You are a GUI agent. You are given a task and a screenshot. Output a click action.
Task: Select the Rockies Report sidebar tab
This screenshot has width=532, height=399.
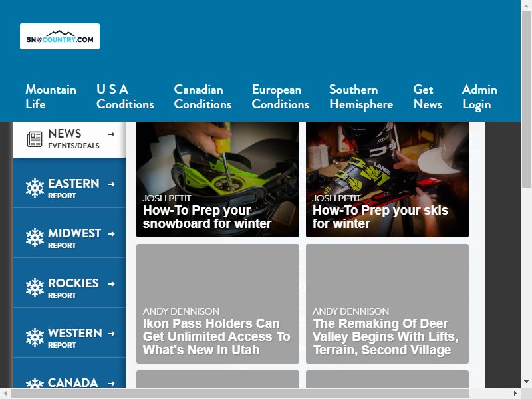tap(70, 283)
